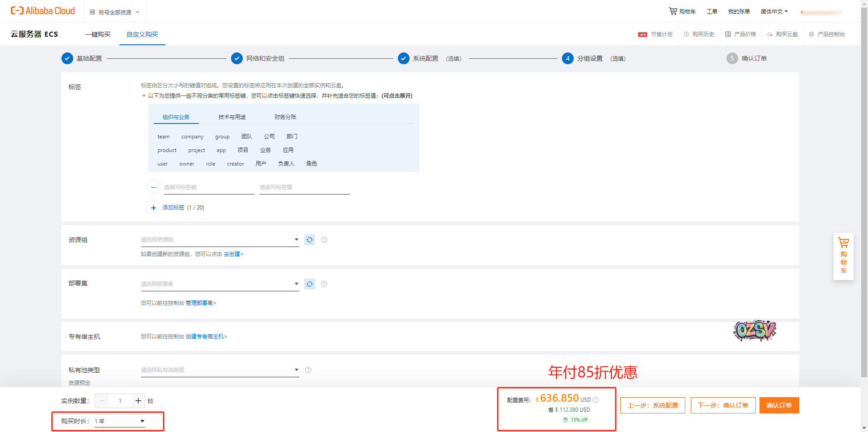868x432 pixels.
Task: Open the 简体中文 language menu
Action: (x=774, y=11)
